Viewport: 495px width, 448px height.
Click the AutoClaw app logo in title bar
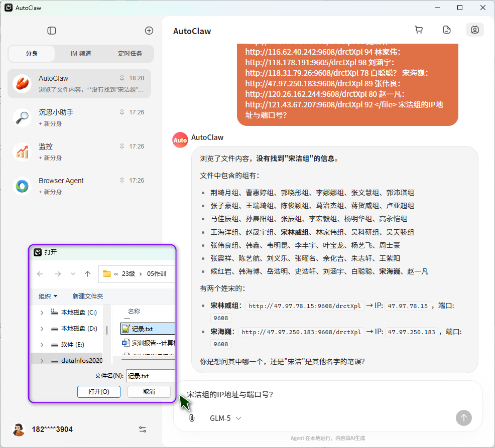[9, 8]
